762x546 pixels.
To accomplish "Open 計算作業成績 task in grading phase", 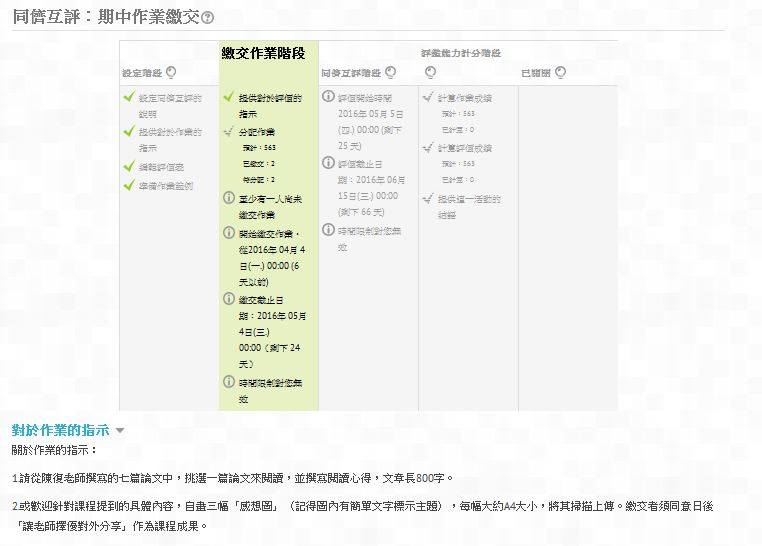I will point(465,98).
